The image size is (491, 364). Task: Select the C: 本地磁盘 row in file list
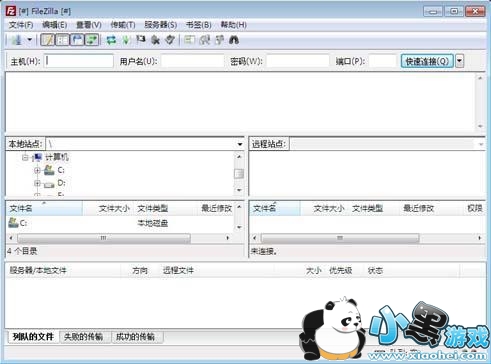120,223
